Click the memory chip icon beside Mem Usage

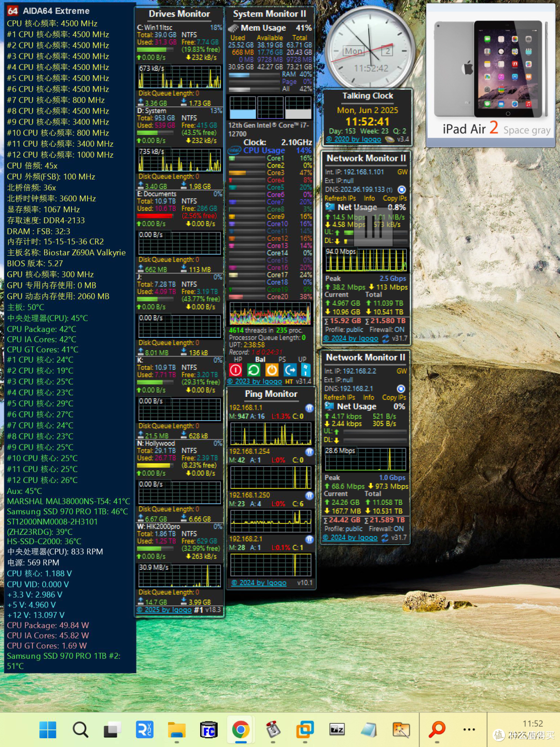click(x=233, y=28)
